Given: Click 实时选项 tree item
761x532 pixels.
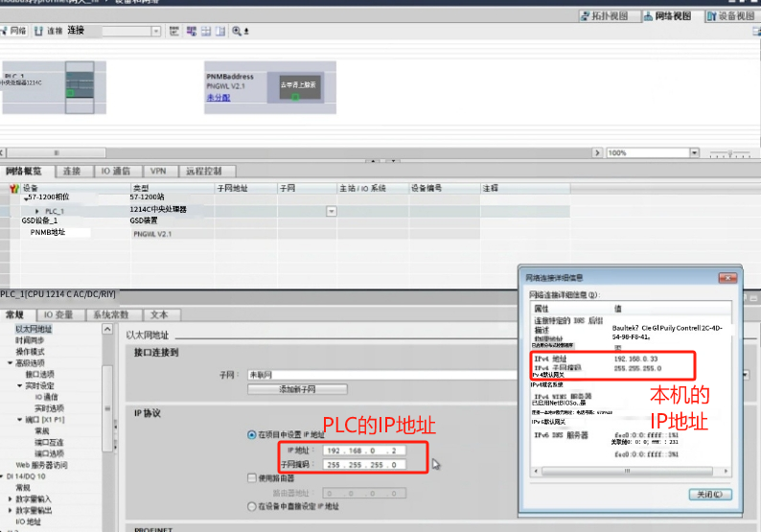Looking at the screenshot, I should point(49,408).
